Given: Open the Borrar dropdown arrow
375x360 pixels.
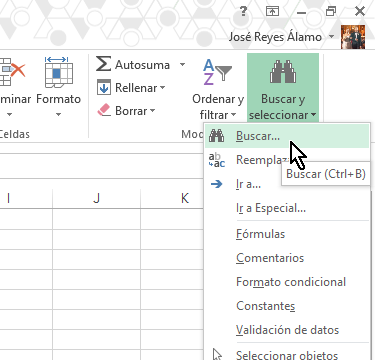Looking at the screenshot, I should [152, 110].
